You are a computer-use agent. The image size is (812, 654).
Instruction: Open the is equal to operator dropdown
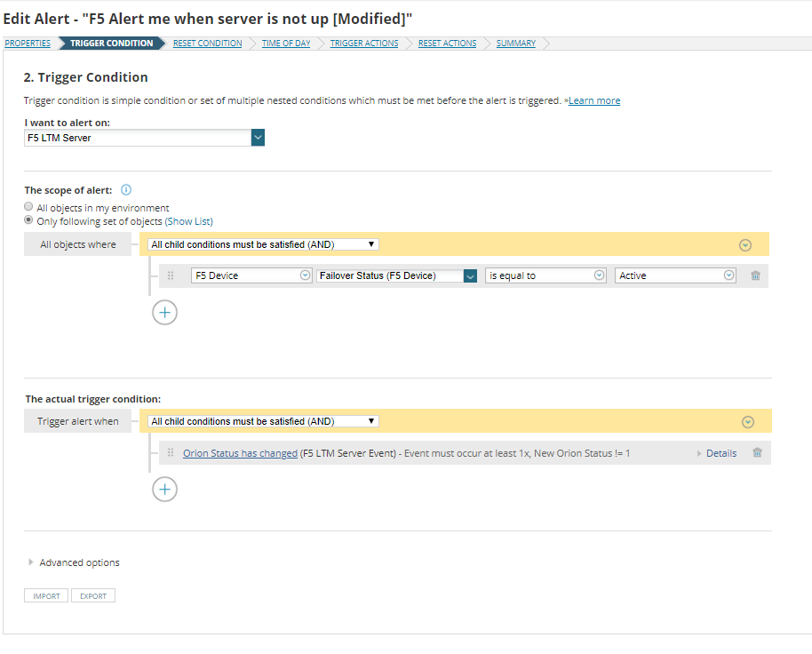(x=545, y=275)
